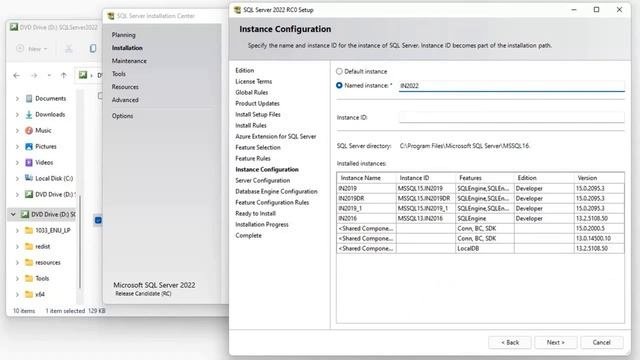Toggle the blue checked file checkbox

[x=98, y=220]
